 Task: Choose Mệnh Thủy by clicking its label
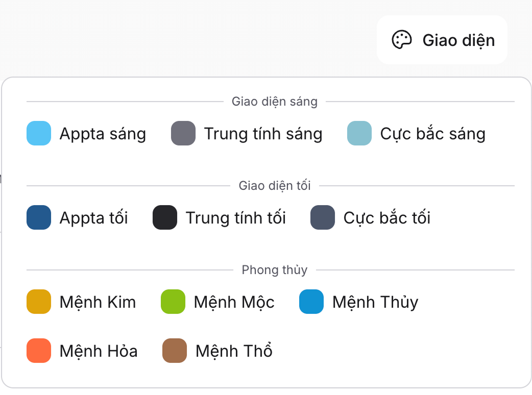[376, 302]
